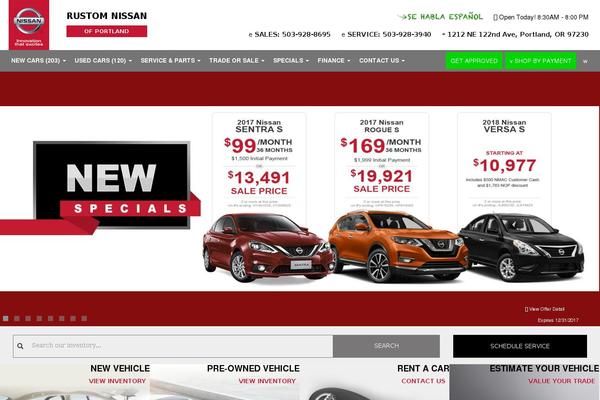Open Pre-Owned Vehicle View Inventory link
The image size is (600, 400).
point(267,381)
